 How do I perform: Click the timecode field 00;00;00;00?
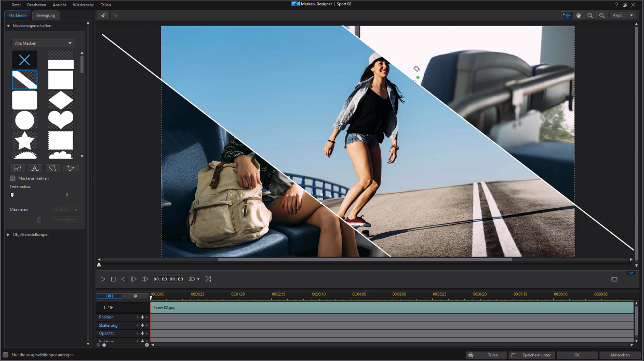click(x=168, y=279)
